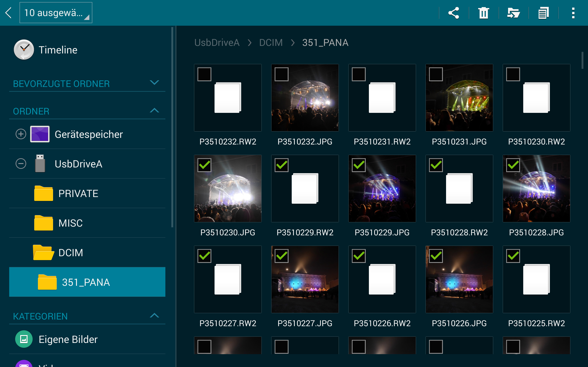588x367 pixels.
Task: Click the move files icon
Action: pos(513,13)
